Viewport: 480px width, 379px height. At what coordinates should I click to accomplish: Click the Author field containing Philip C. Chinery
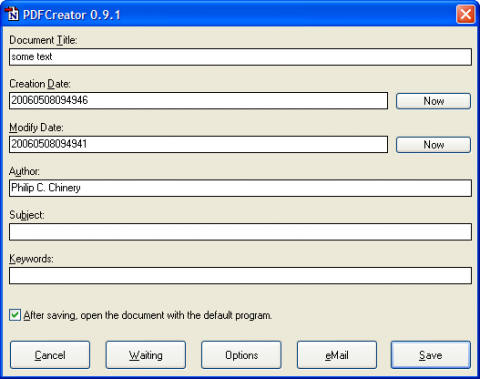coord(240,188)
